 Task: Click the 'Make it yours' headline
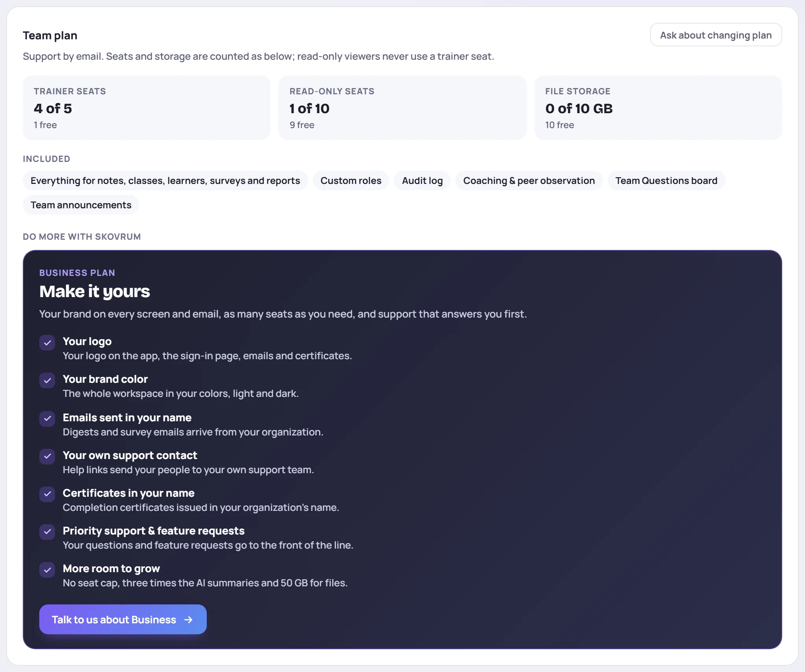pyautogui.click(x=95, y=292)
